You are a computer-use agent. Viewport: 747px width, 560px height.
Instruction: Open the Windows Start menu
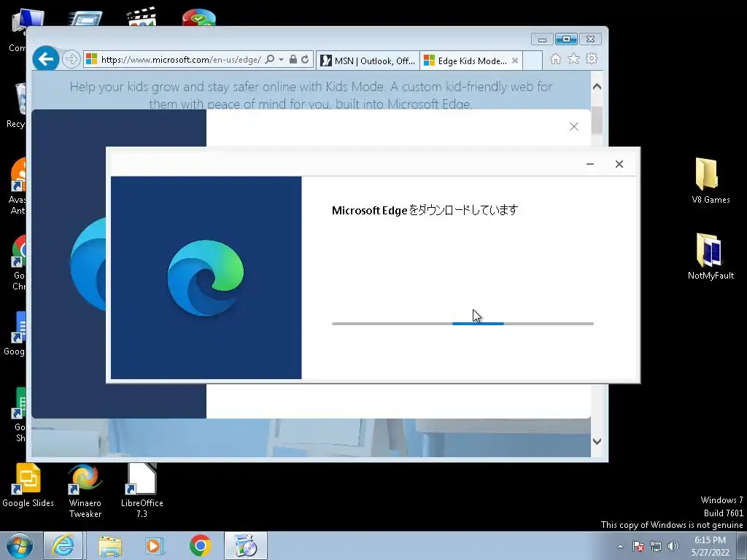(20, 545)
